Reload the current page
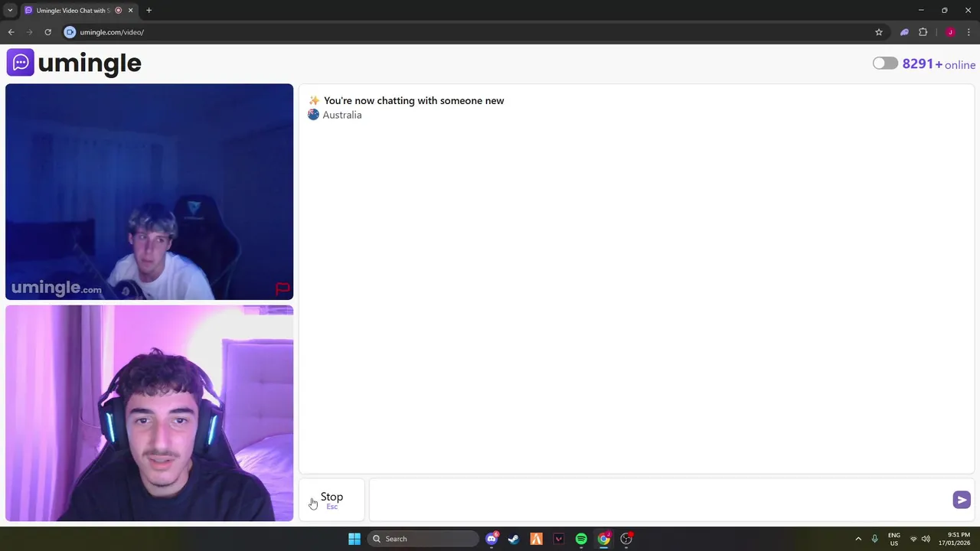This screenshot has height=551, width=980. pyautogui.click(x=47, y=32)
